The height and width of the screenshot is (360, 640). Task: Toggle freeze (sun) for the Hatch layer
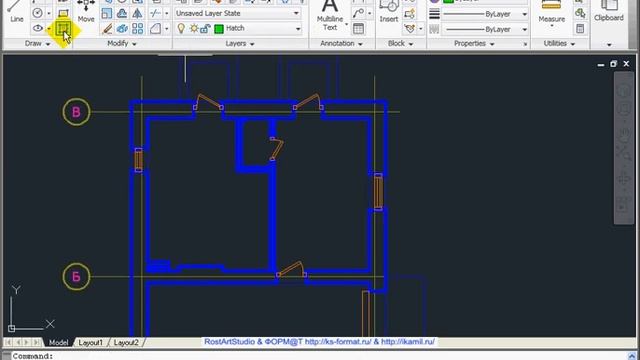click(x=194, y=29)
